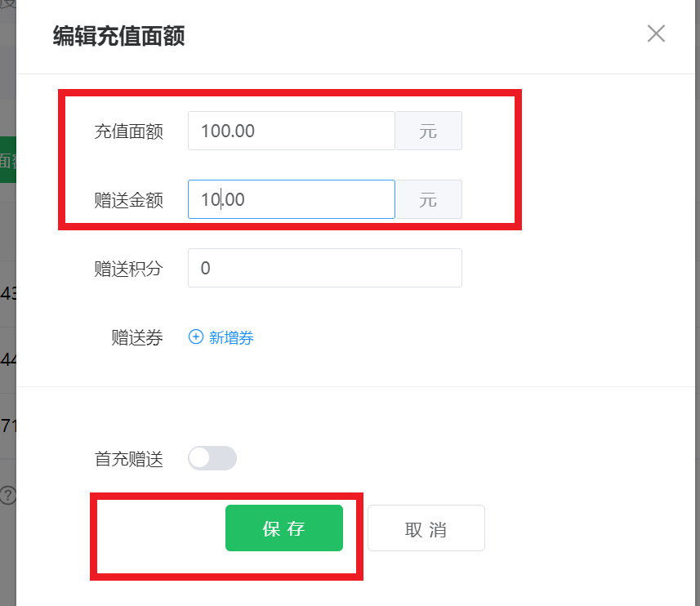
Task: Click the 元 unit beside 赠送金额
Action: [x=429, y=199]
